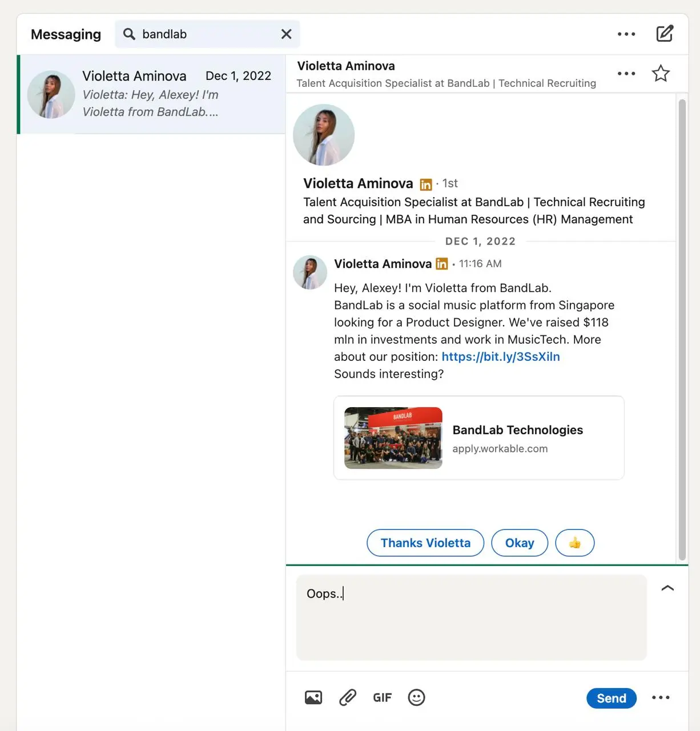The height and width of the screenshot is (731, 700).
Task: Send the message
Action: tap(612, 698)
